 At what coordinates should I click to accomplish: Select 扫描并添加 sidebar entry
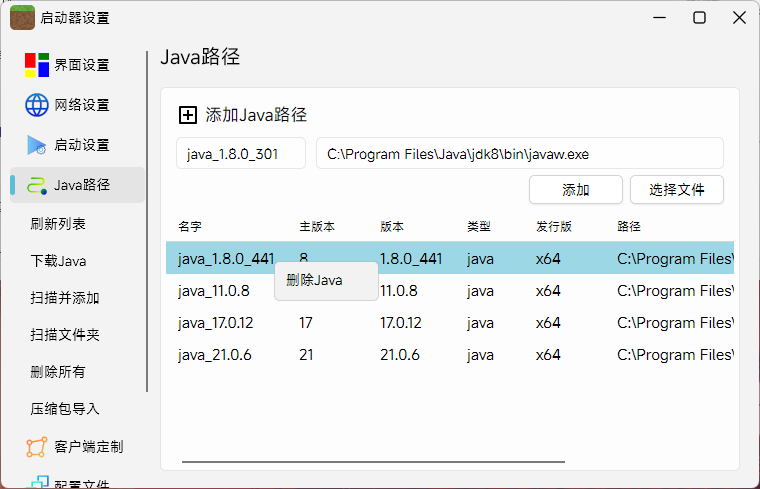click(65, 298)
